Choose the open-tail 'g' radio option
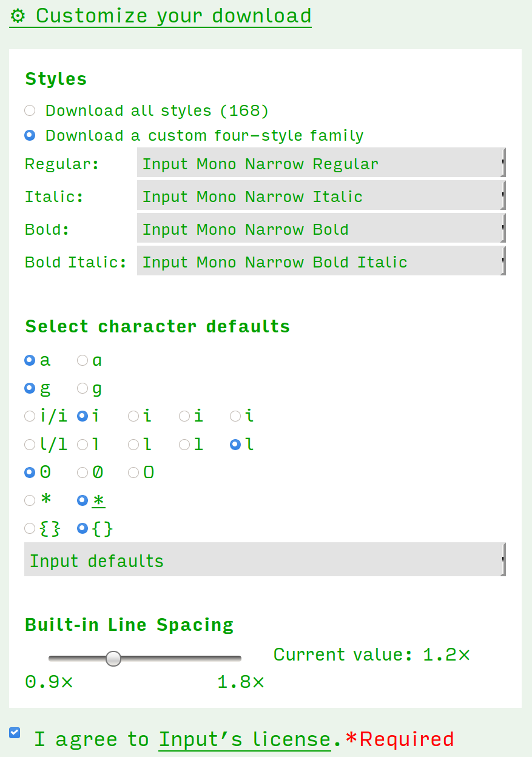532x757 pixels. tap(30, 388)
